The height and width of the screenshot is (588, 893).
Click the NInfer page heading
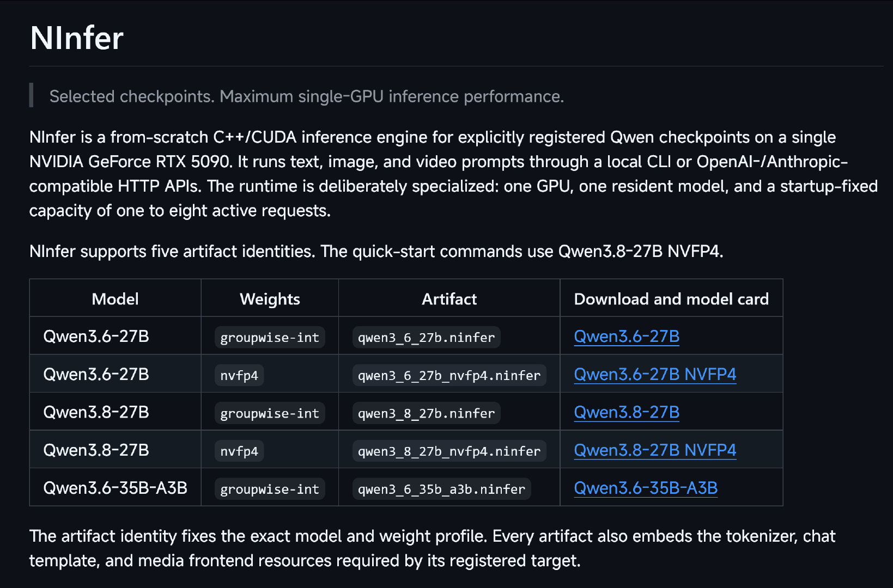pyautogui.click(x=77, y=38)
